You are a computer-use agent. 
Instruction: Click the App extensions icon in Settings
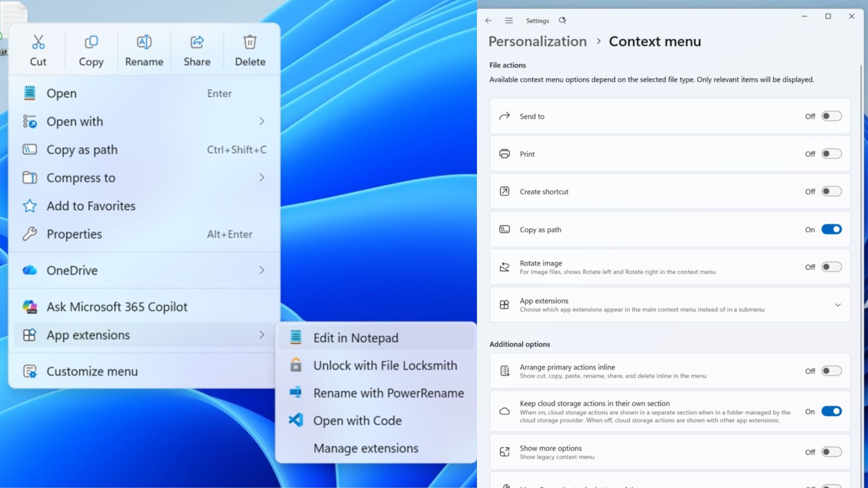point(505,305)
